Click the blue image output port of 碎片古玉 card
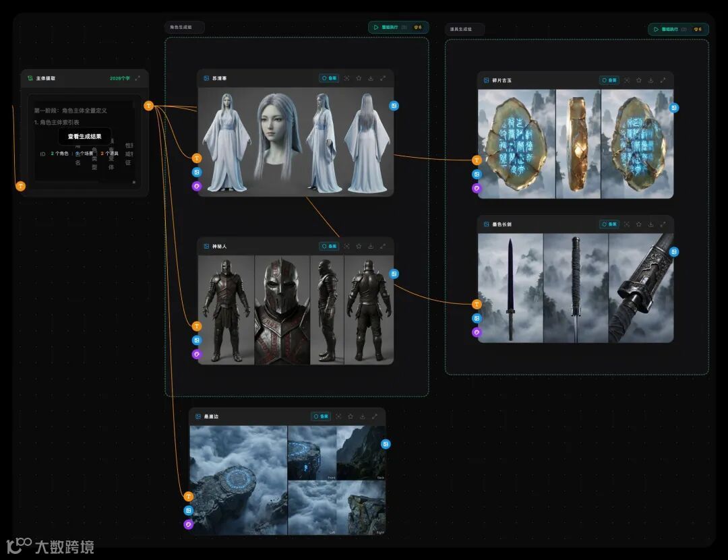Screen dimensions: 728x560 point(673,108)
